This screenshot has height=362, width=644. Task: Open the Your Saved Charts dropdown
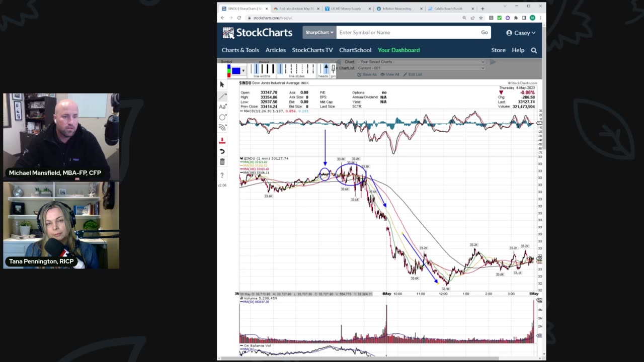421,62
